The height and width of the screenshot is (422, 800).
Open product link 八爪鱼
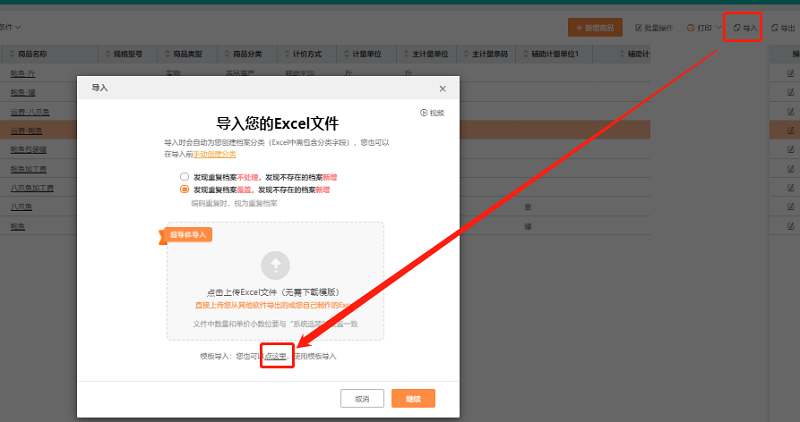point(21,207)
